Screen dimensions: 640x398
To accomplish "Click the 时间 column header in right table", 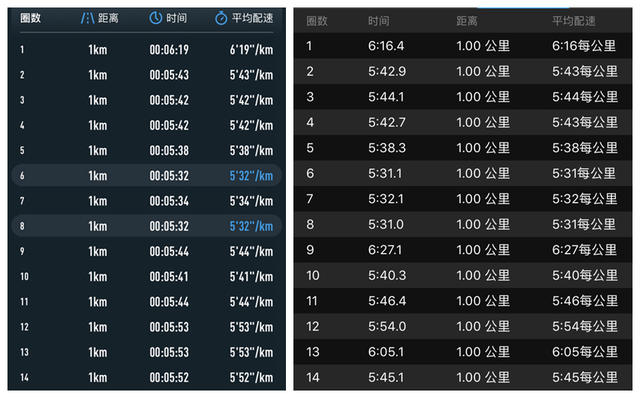I will 378,21.
